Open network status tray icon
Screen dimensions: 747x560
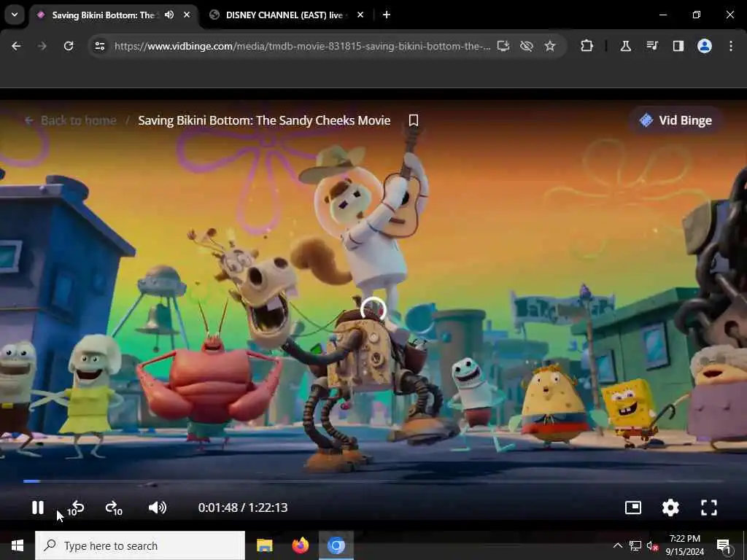(635, 545)
